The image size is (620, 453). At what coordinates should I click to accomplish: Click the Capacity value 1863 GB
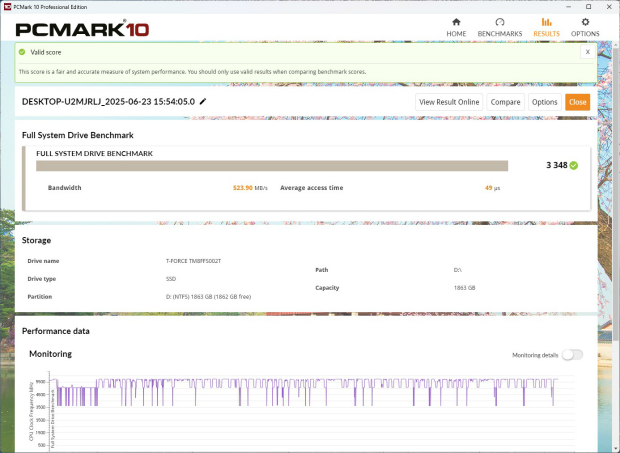click(x=464, y=288)
